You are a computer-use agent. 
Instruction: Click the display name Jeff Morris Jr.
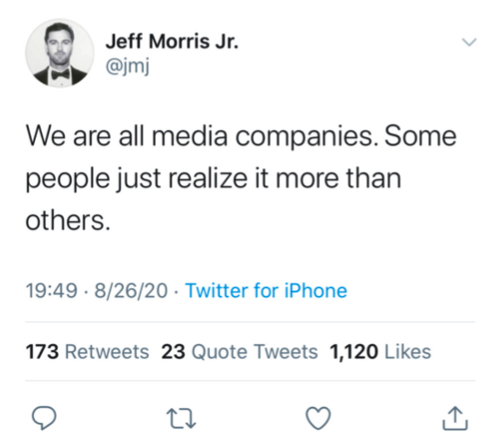tap(172, 42)
